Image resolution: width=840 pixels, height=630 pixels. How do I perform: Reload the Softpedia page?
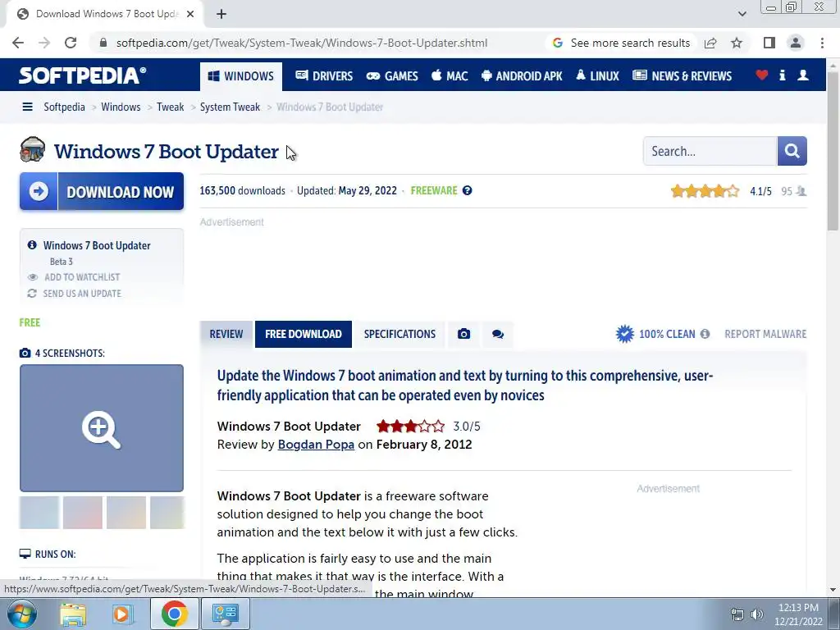pyautogui.click(x=71, y=43)
